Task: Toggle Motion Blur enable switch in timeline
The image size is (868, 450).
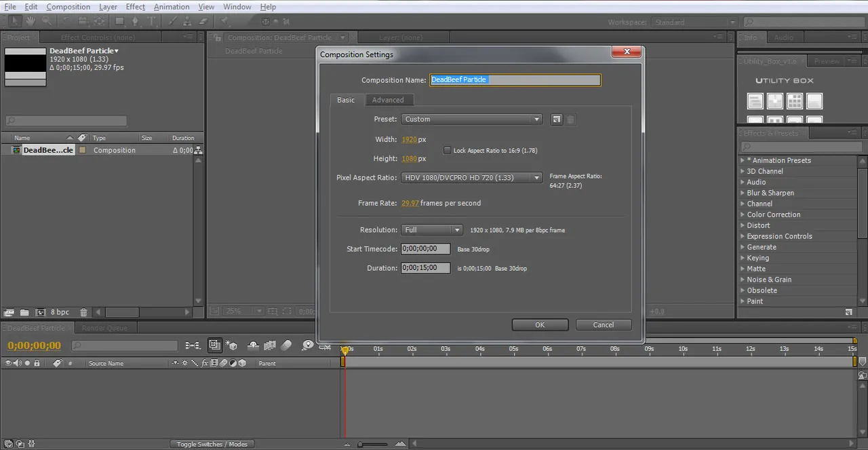Action: click(286, 345)
